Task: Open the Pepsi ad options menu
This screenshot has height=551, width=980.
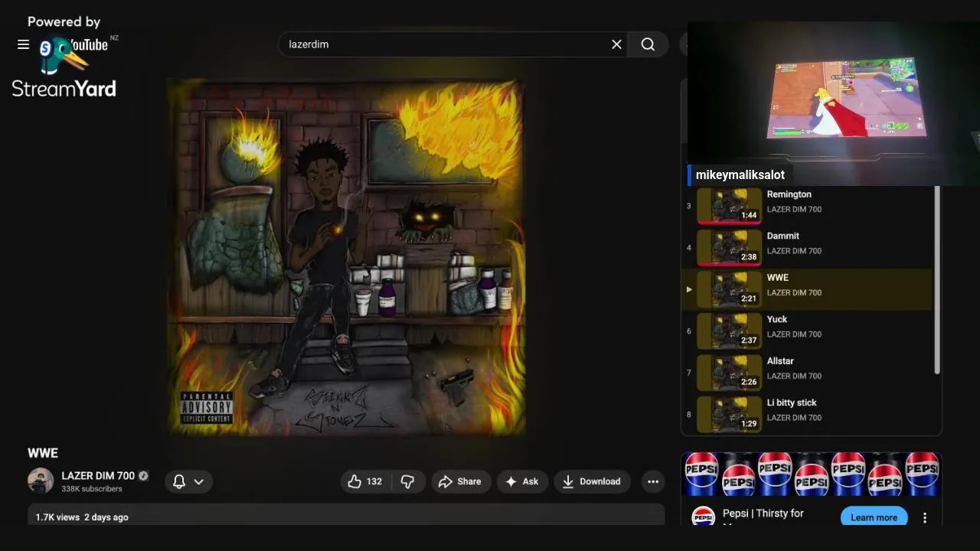Action: point(925,517)
